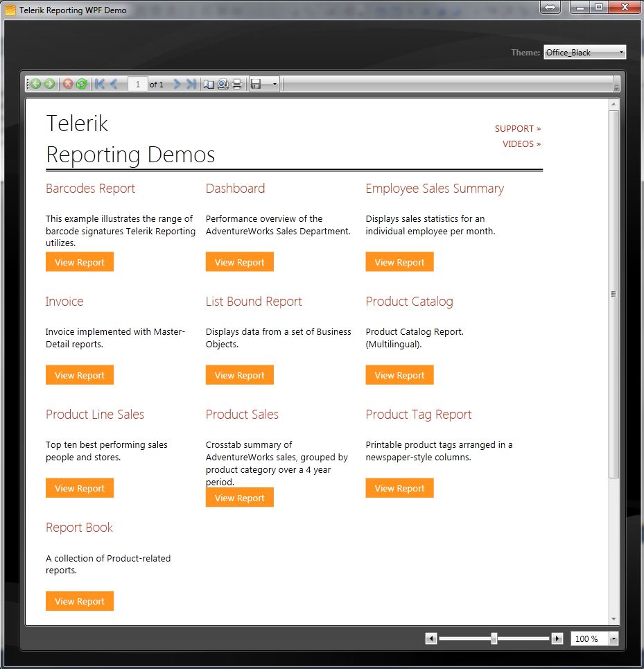
Task: Click 'Product Catalog Report. (Multilingual).' text
Action: pos(415,338)
